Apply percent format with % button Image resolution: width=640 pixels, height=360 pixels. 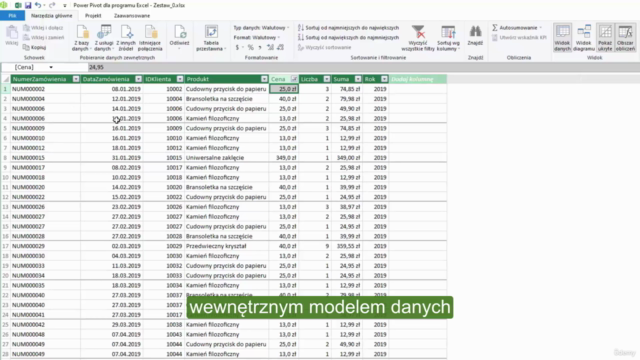pyautogui.click(x=251, y=47)
